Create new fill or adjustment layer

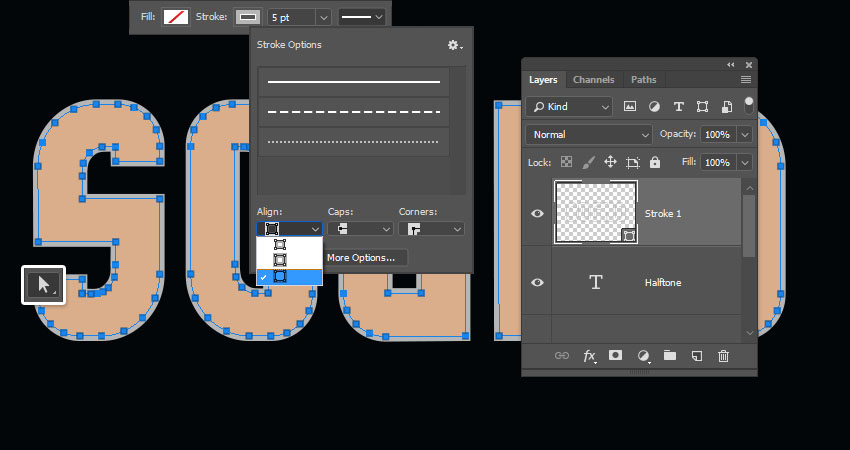pyautogui.click(x=643, y=356)
